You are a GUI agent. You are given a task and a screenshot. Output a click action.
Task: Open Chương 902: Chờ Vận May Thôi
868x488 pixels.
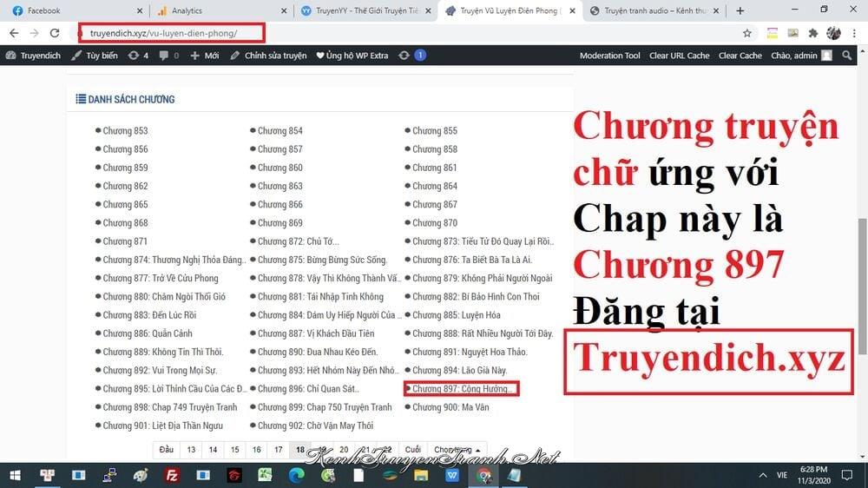[316, 425]
